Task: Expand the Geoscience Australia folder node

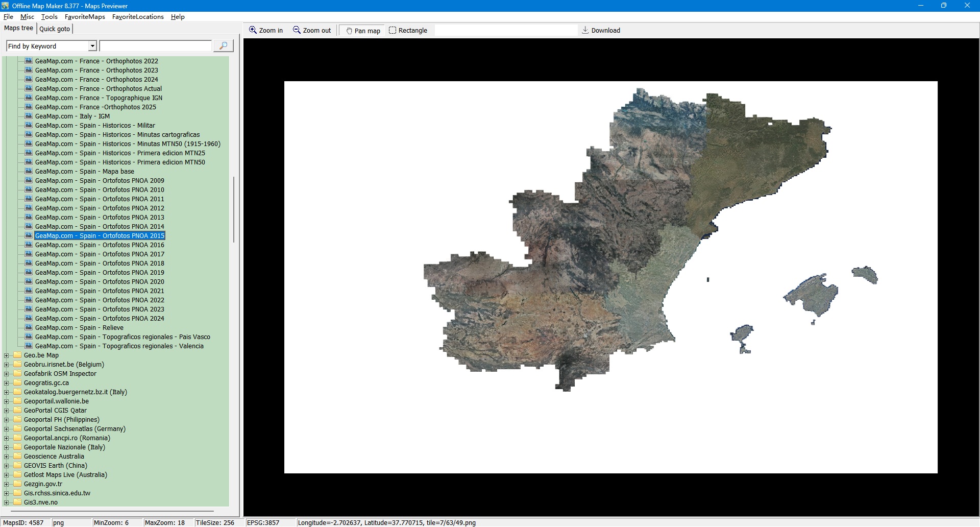Action: pyautogui.click(x=7, y=457)
